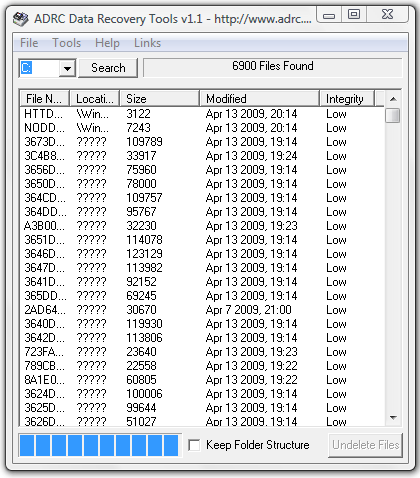Click the Search button
Image resolution: width=420 pixels, height=478 pixels.
(x=108, y=68)
